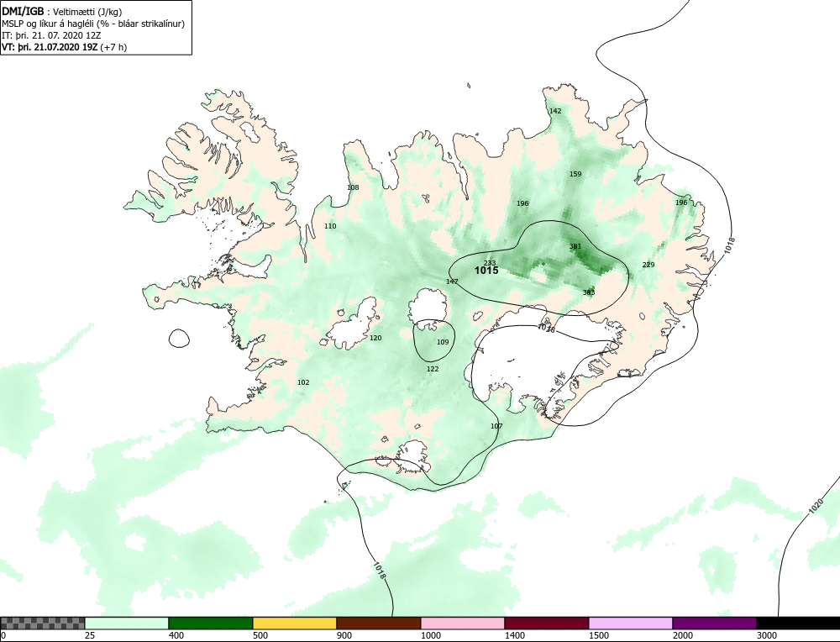The width and height of the screenshot is (840, 642).
Task: Select the 1020 isobar label
Action: tap(816, 507)
